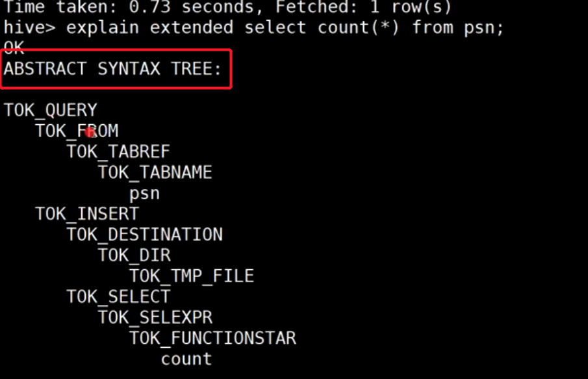
Task: Select the TOK_FROM line
Action: [77, 131]
